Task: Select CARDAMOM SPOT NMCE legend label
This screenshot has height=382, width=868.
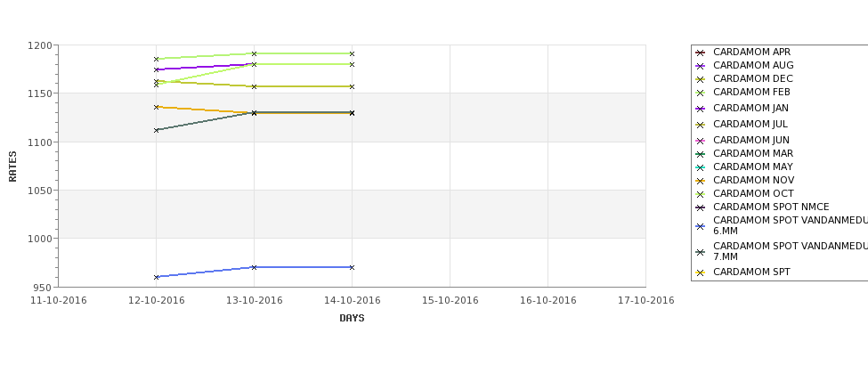Action: coord(771,207)
